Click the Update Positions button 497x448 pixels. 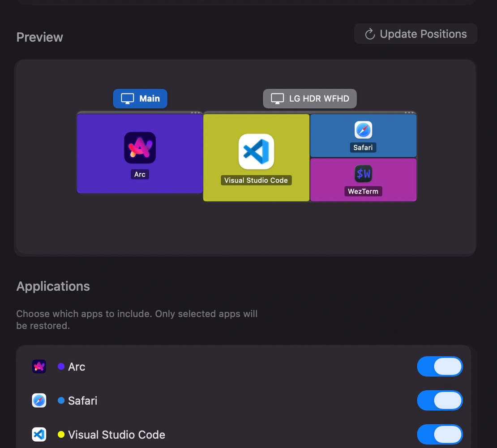(x=416, y=34)
